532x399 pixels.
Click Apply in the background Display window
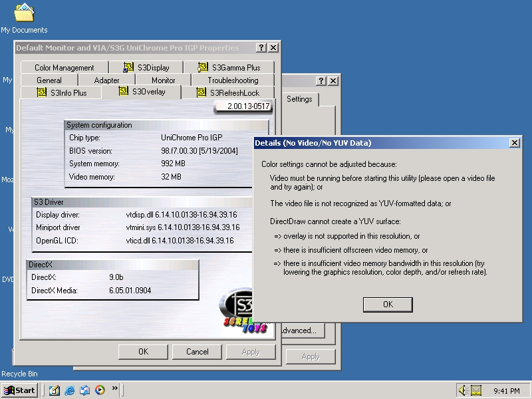pyautogui.click(x=311, y=356)
